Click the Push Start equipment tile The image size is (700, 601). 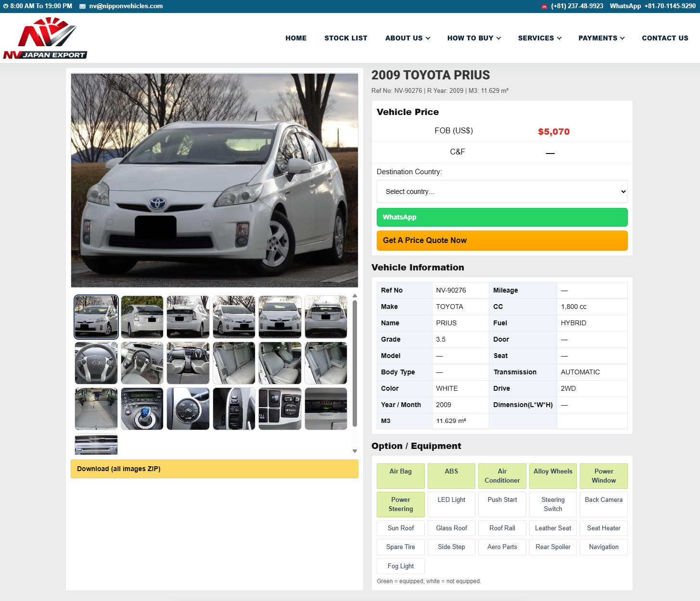click(x=502, y=504)
